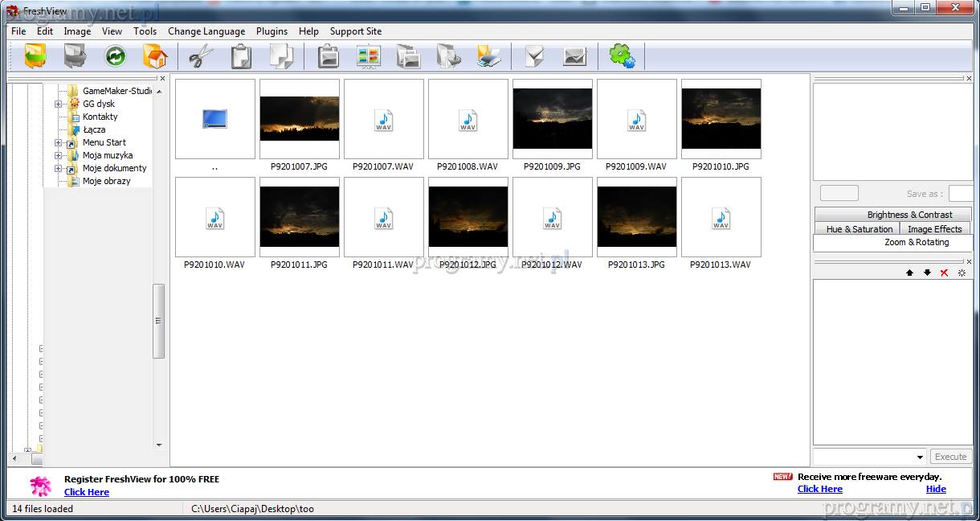Expand the GG dysk tree node
Viewport: 980px width, 521px height.
point(59,104)
